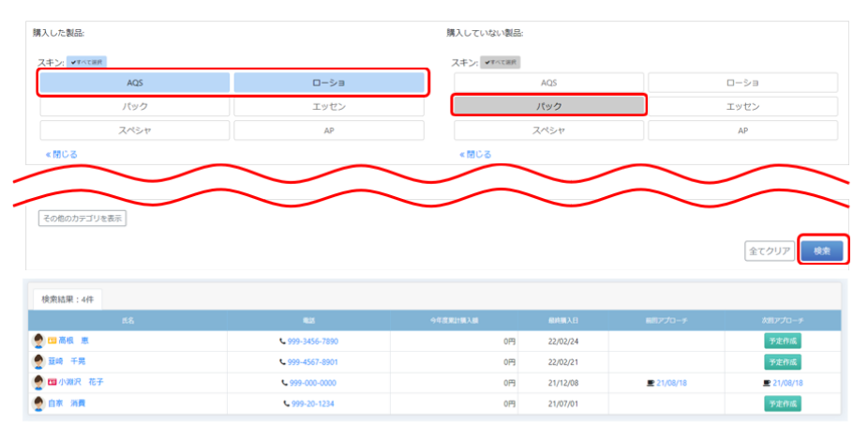Sort by 最終購入日 column header
Image resolution: width=868 pixels, height=427 pixels.
[561, 321]
